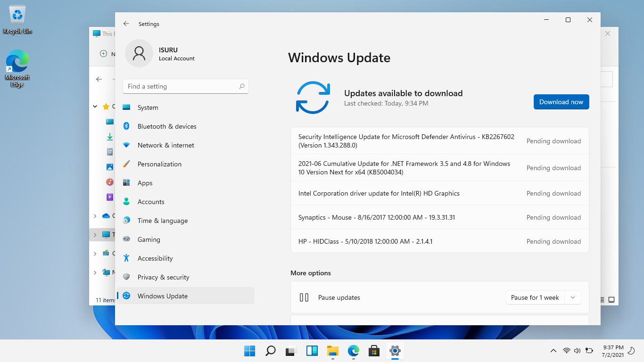Open the Pictures folder icon in File Explorer
Screen dimensions: 644x362
click(x=110, y=167)
